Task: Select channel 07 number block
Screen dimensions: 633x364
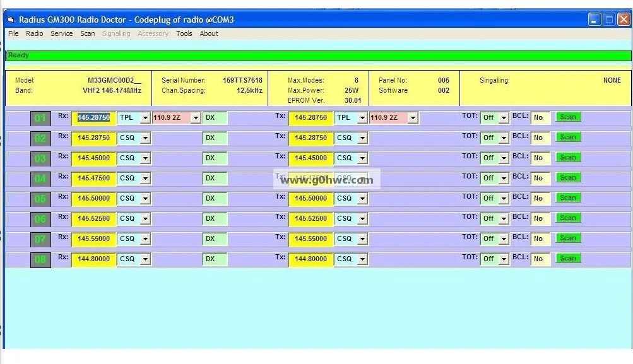Action: tap(40, 239)
